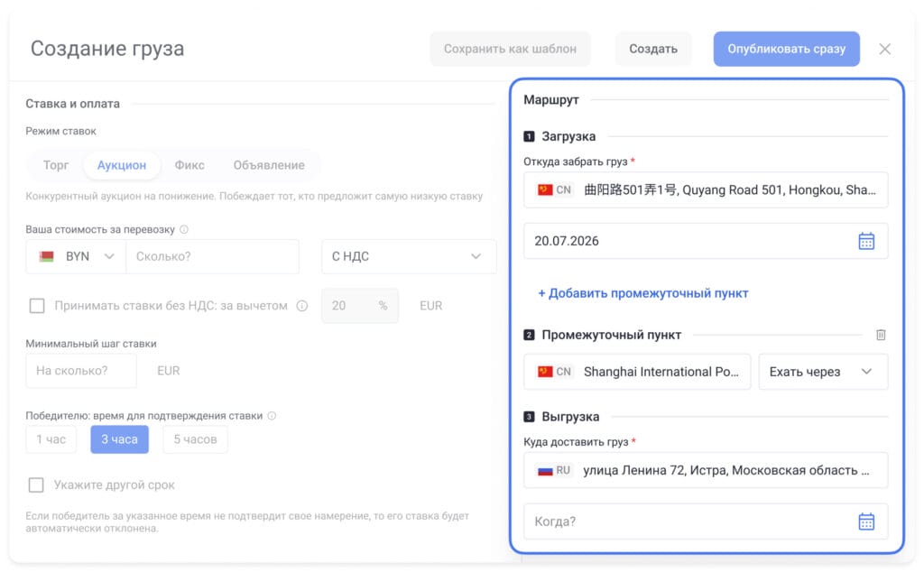Open the С НДС dropdown
Image resolution: width=924 pixels, height=572 pixels.
pyautogui.click(x=409, y=256)
